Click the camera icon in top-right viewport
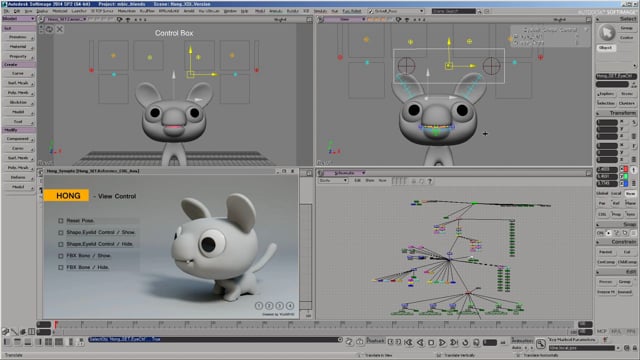 (x=399, y=19)
